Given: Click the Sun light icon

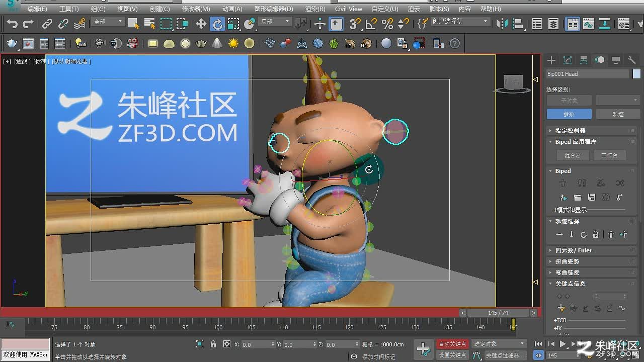Looking at the screenshot, I should tap(233, 44).
